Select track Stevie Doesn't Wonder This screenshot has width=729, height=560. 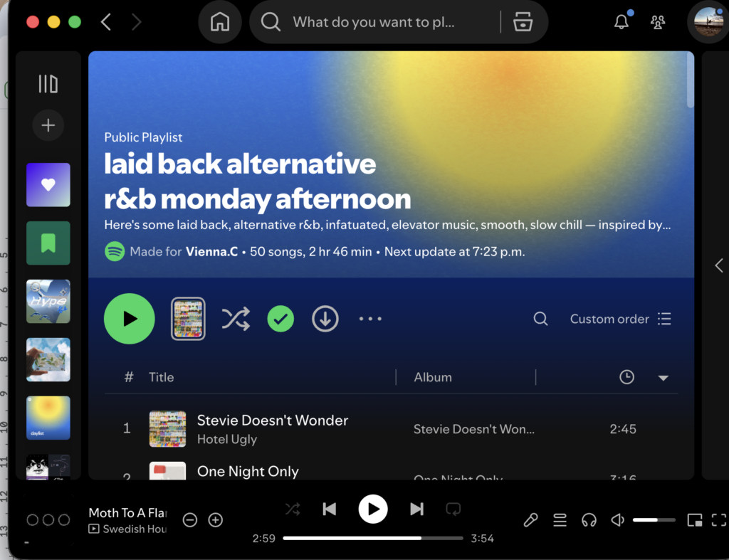point(273,420)
